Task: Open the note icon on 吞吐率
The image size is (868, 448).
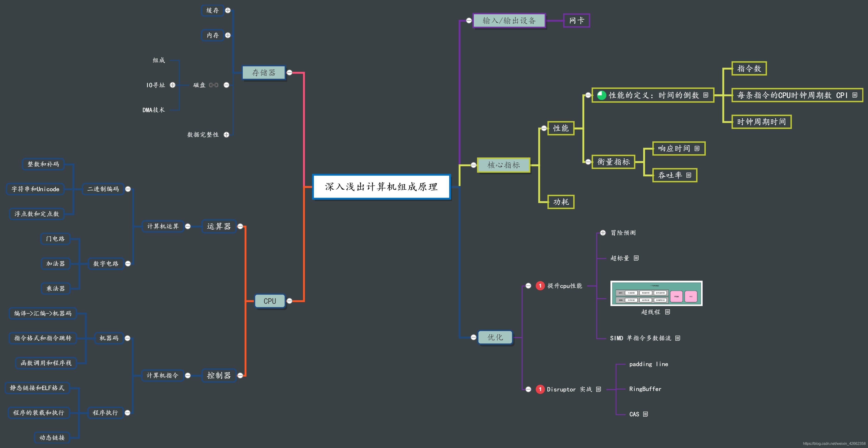Action: click(689, 175)
